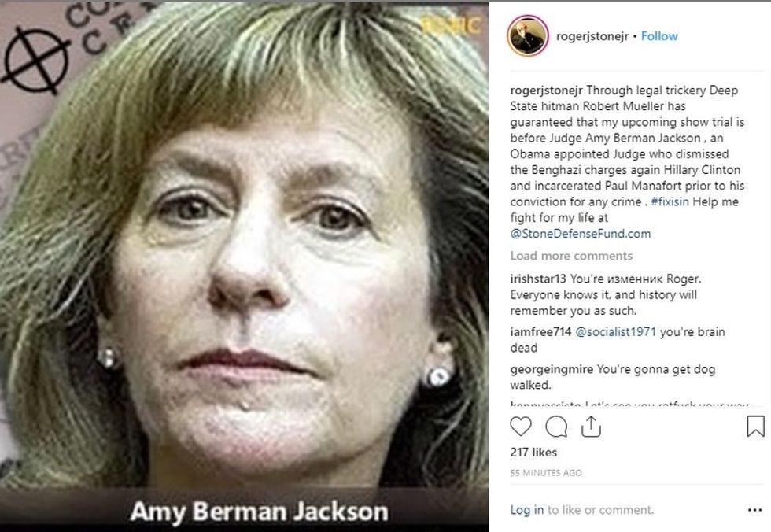Open the 55 minutes ago timestamp
This screenshot has width=771, height=532.
point(546,472)
